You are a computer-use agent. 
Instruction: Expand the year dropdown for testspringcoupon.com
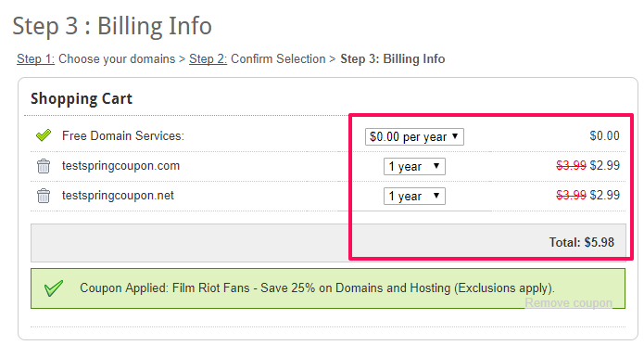click(x=414, y=167)
